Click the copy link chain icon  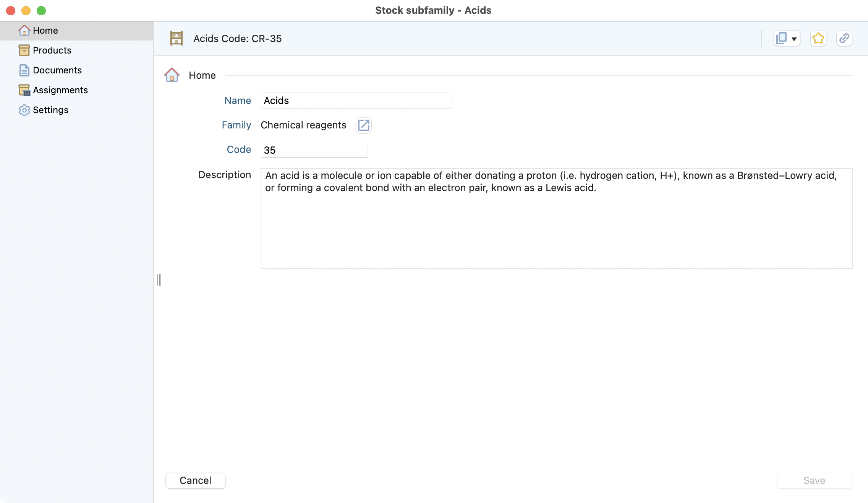point(844,38)
